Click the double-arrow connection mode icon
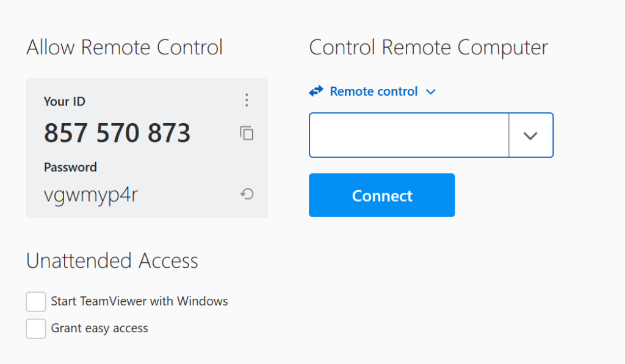The width and height of the screenshot is (625, 364). [316, 91]
